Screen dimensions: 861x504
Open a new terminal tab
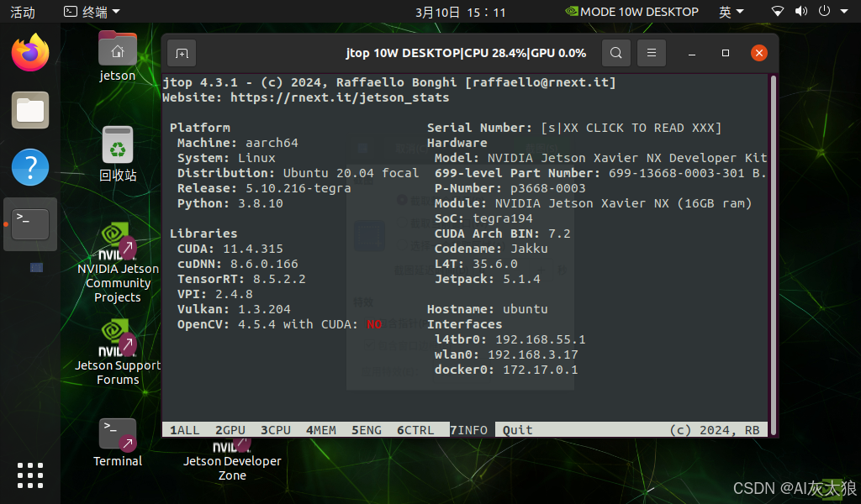[182, 53]
